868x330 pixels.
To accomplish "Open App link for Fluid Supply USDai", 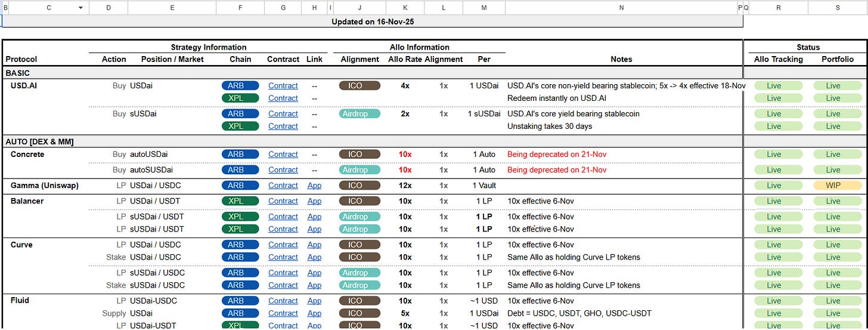I will point(314,313).
